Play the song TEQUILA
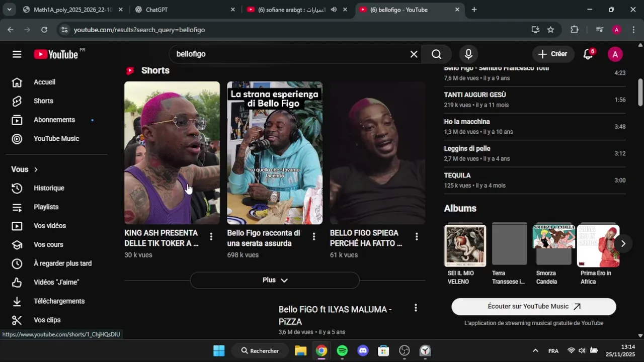Screen dimensions: 644x362 tap(535, 180)
